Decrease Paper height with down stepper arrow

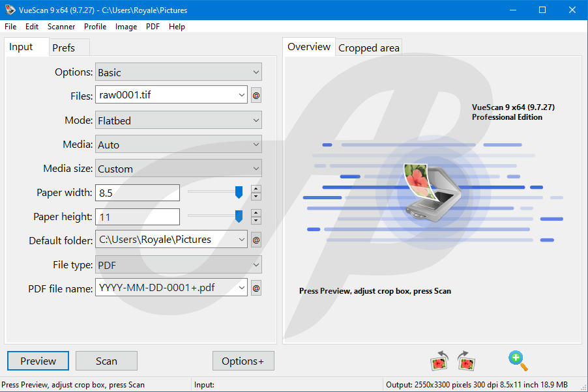(x=256, y=220)
